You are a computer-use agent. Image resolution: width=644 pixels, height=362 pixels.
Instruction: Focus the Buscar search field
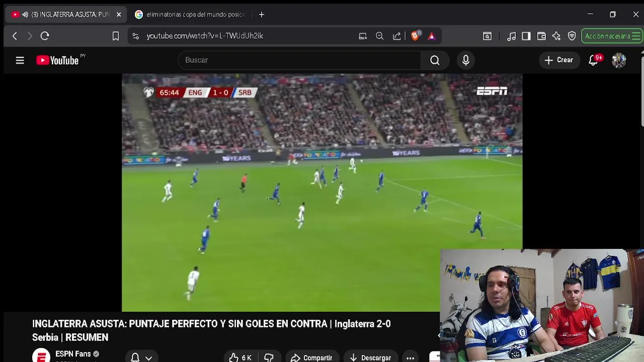point(299,60)
